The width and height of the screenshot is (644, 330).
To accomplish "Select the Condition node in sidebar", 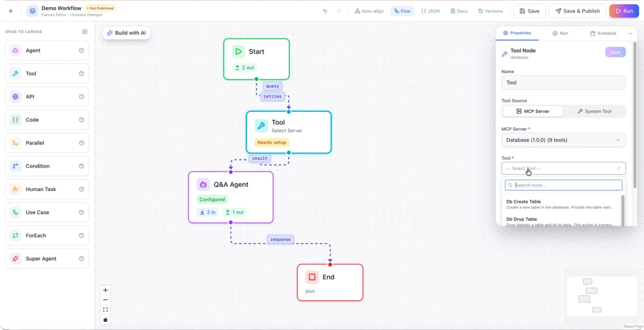I will (x=47, y=166).
